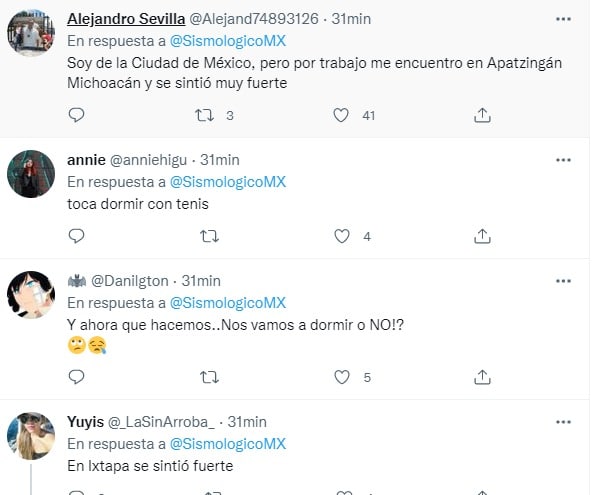Open more options on Yuyis's tweet
The width and height of the screenshot is (599, 495).
(563, 422)
